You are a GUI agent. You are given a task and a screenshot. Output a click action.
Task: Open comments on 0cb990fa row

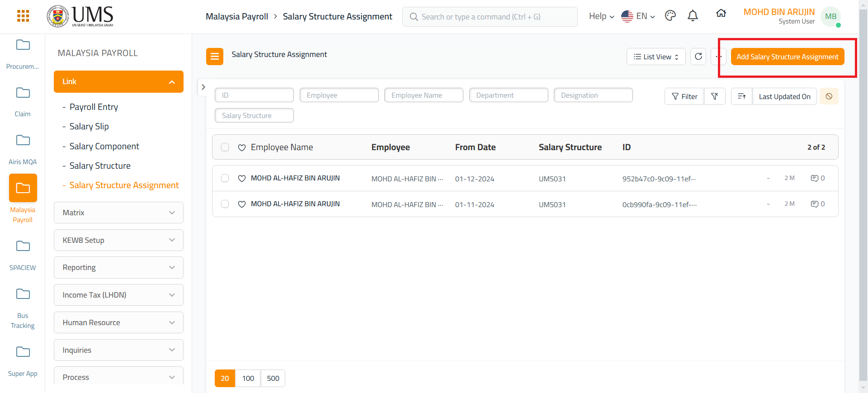818,204
